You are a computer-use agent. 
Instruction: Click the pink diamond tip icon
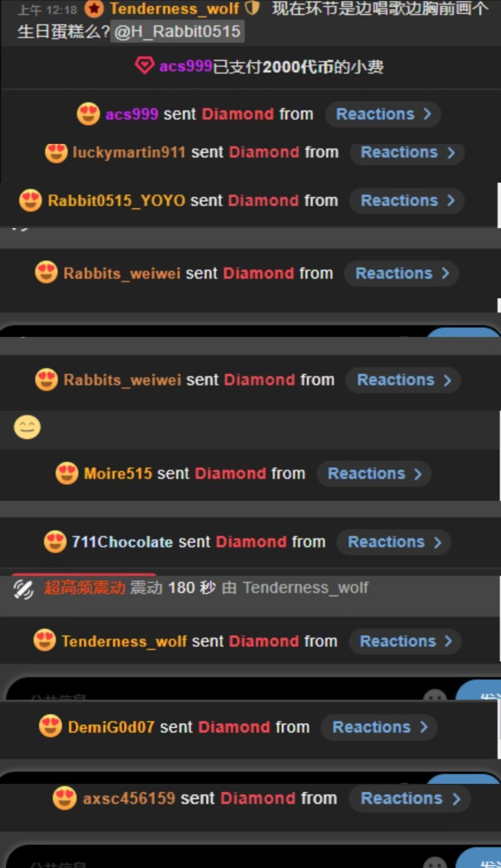[x=144, y=66]
